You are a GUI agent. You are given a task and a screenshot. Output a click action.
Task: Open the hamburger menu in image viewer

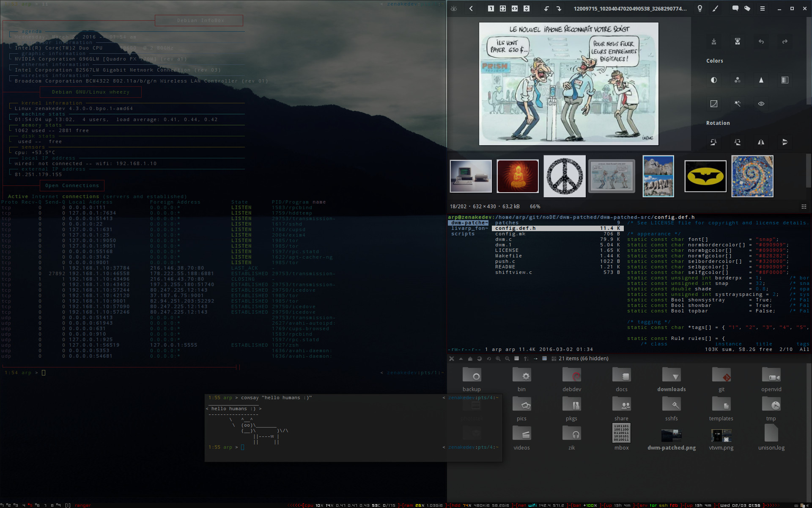(x=763, y=8)
